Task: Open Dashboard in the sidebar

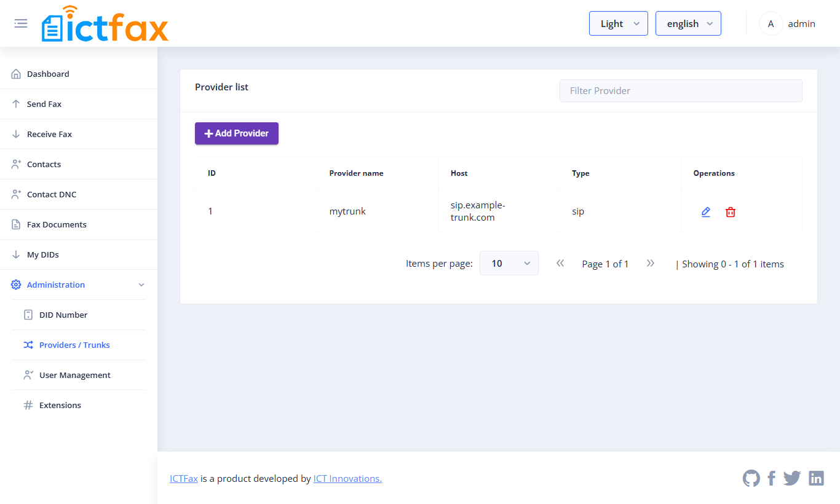Action: [x=79, y=74]
